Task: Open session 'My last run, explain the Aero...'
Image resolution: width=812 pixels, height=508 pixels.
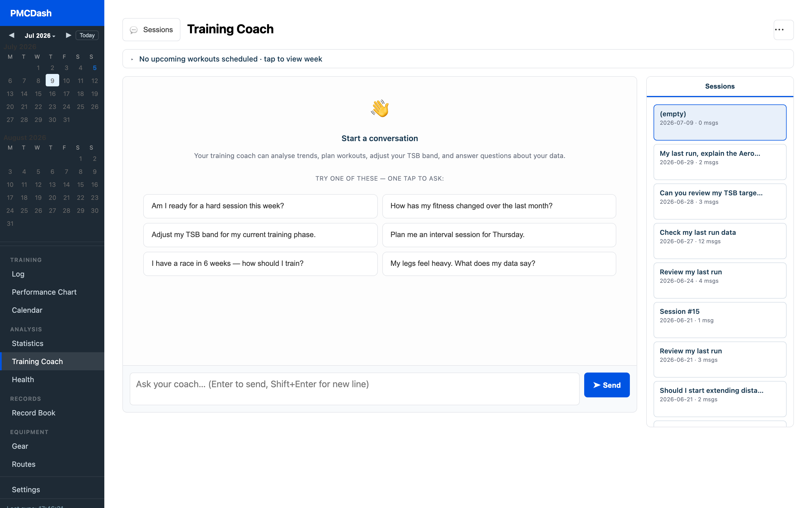Action: (720, 162)
